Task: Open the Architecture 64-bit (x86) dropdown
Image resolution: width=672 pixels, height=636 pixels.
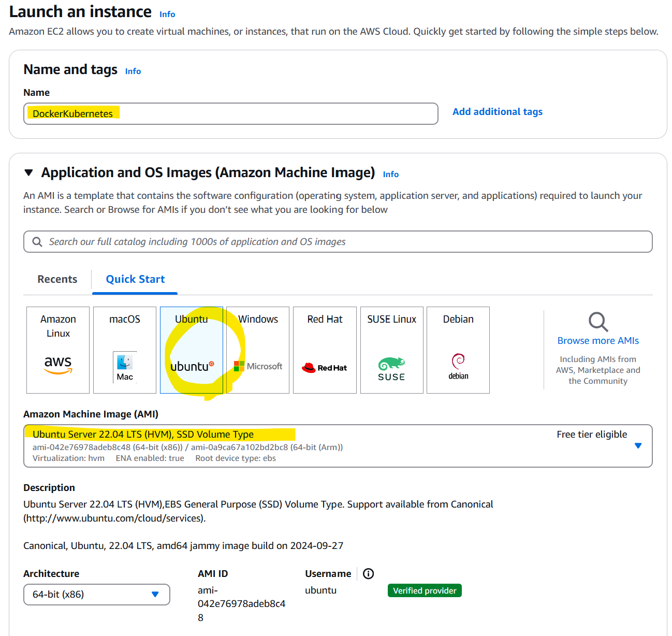Action: pos(97,595)
